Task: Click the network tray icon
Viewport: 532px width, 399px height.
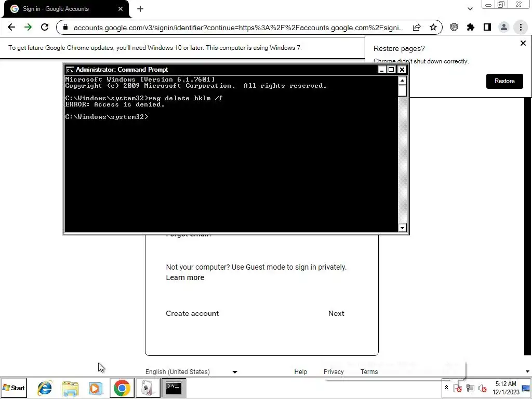Action: point(470,388)
